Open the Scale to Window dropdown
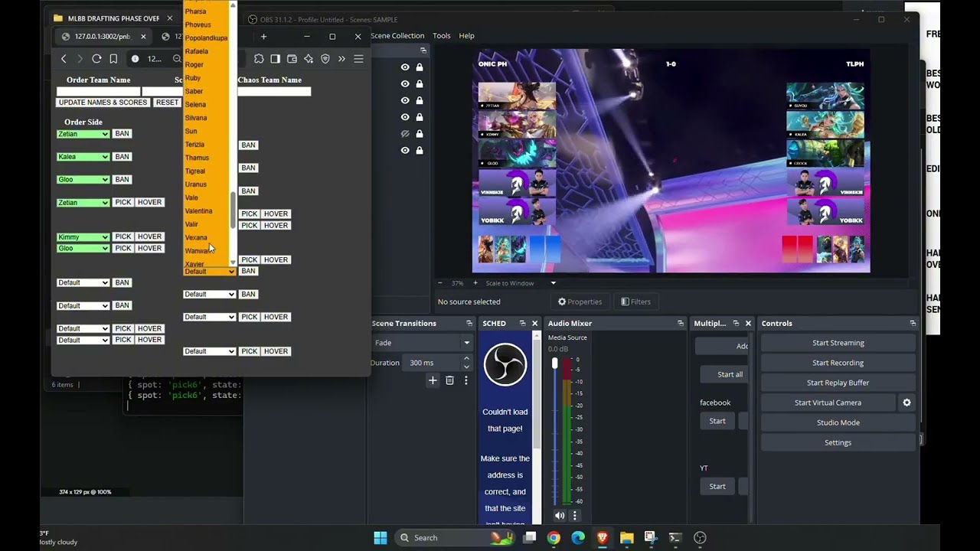The height and width of the screenshot is (551, 980). click(x=521, y=283)
